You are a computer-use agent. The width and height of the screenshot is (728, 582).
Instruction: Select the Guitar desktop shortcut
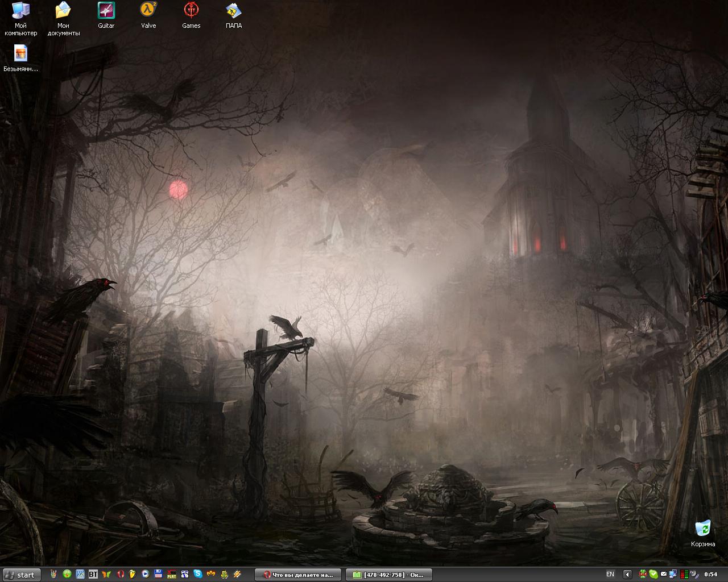point(106,15)
